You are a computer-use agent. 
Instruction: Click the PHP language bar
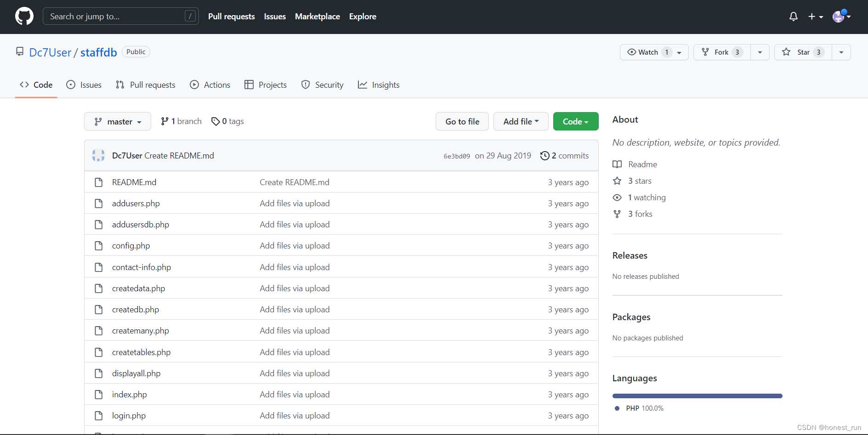pyautogui.click(x=697, y=396)
